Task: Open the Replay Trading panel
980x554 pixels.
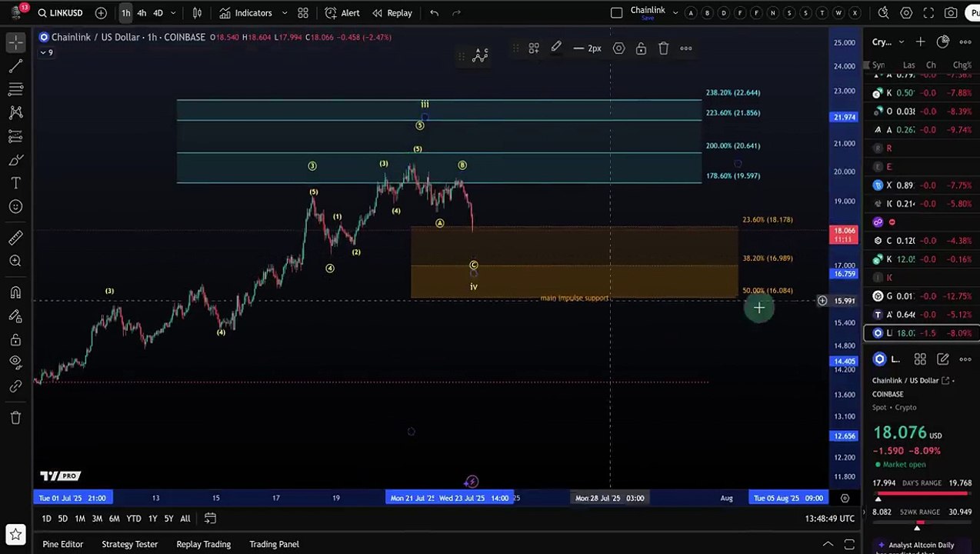Action: [203, 544]
